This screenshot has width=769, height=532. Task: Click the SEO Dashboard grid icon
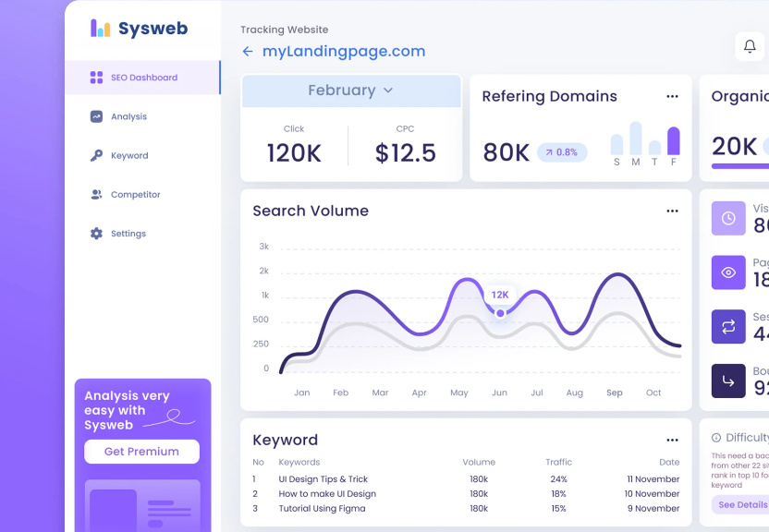(96, 78)
